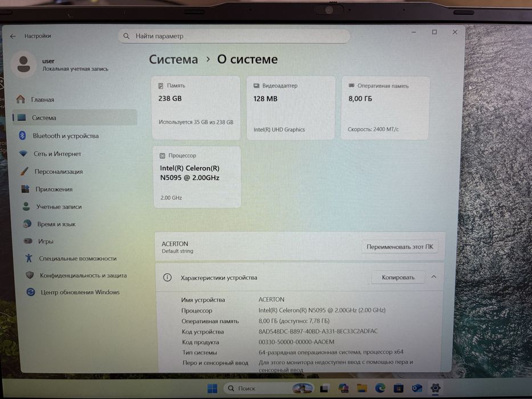Click the paintbrush icon beside Персонализация
Viewport: 532px width, 399px height.
24,171
